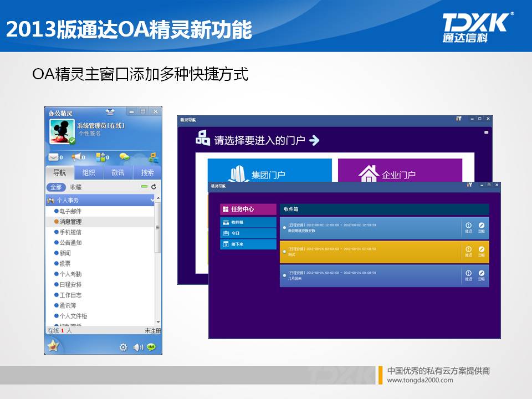This screenshot has width=532, height=399.
Task: Click the arrow next to 请选择要进入的门户
Action: coord(315,140)
